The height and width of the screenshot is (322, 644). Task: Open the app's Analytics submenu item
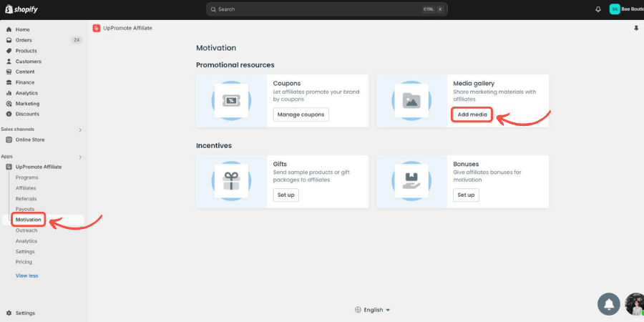pos(26,241)
